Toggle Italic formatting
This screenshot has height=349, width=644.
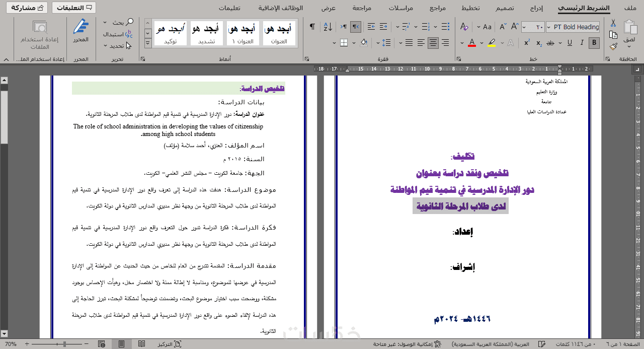[583, 43]
